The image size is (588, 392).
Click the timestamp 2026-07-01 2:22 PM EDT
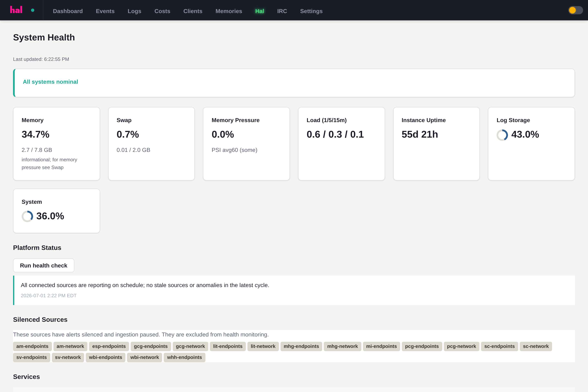[x=49, y=295]
